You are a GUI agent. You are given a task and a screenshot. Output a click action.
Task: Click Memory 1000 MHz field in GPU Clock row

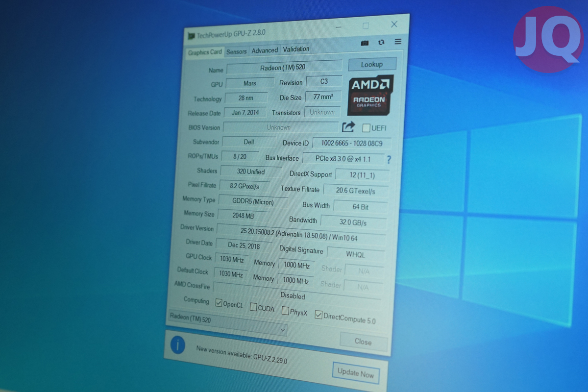tap(297, 266)
